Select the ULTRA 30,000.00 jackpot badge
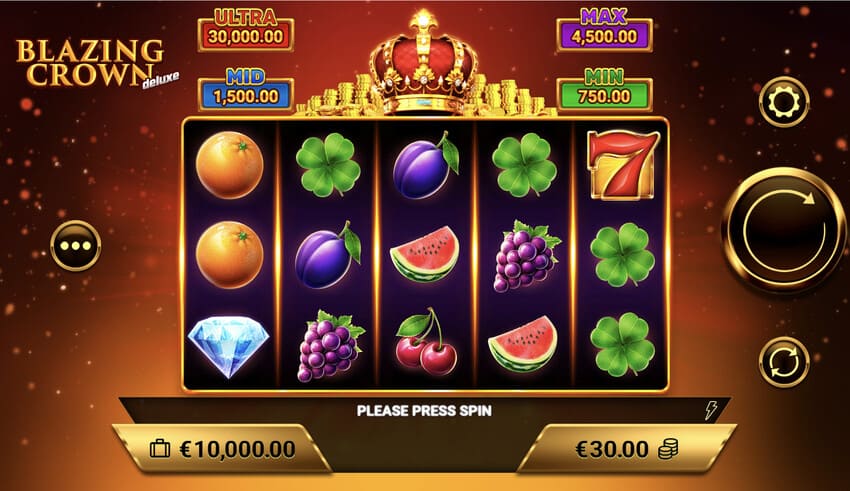850x491 pixels. click(246, 30)
